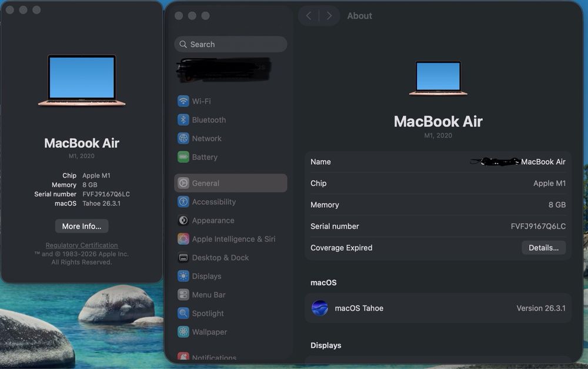Select Bluetooth label in sidebar
The image size is (588, 369).
pos(209,119)
